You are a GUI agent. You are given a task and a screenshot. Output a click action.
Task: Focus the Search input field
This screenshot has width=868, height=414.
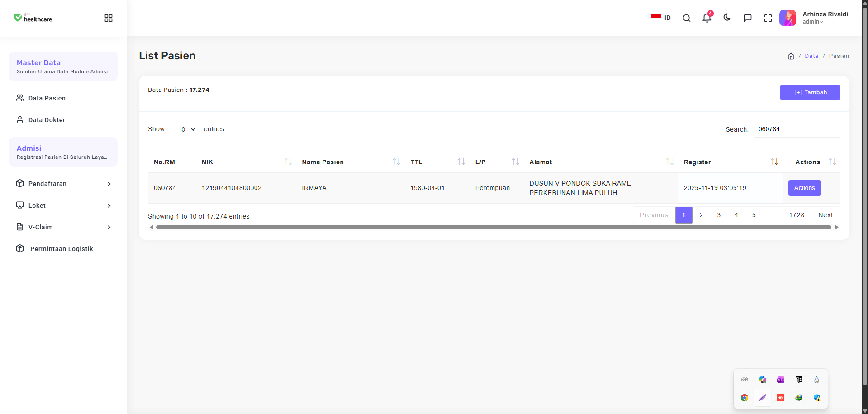click(797, 129)
